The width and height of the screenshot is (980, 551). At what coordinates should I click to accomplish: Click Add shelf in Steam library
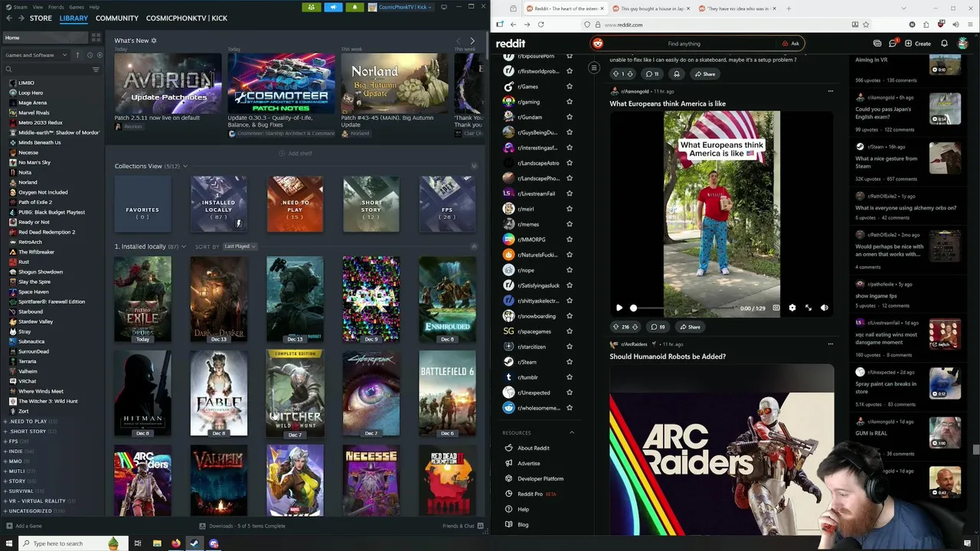click(296, 153)
